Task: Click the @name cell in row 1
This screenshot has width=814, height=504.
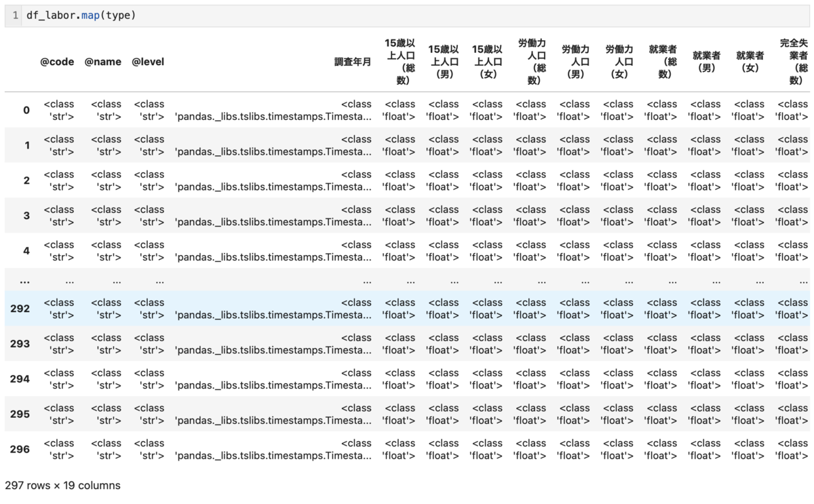Action: [x=106, y=145]
